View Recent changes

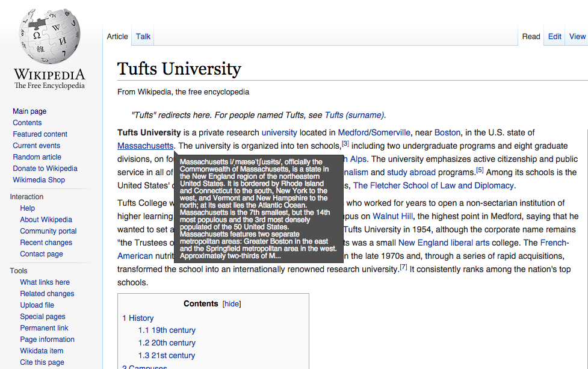point(46,242)
